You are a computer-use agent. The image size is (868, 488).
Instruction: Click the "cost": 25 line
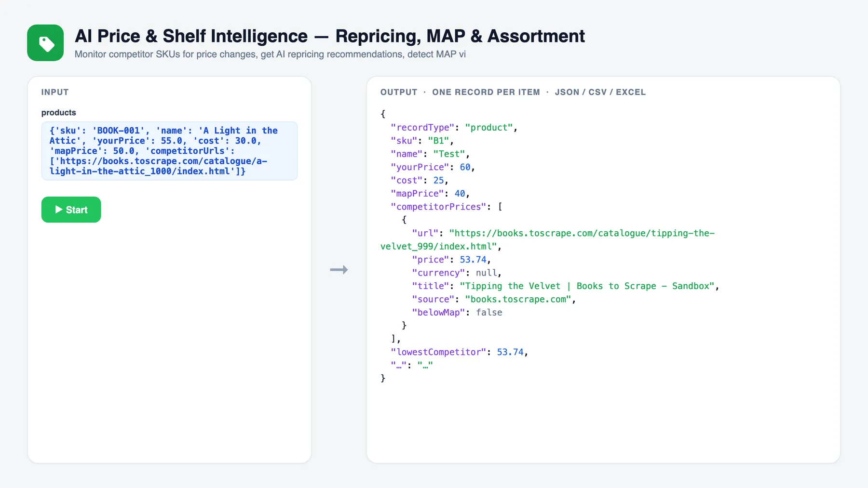(420, 180)
